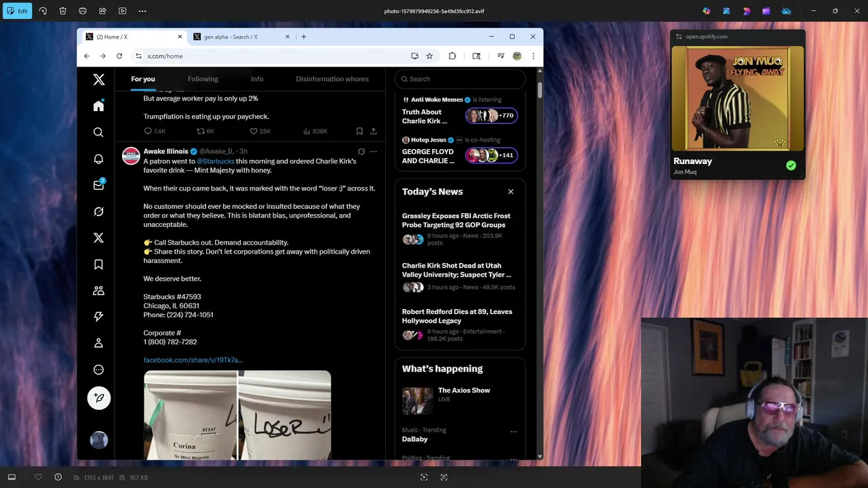This screenshot has width=868, height=488.
Task: Install app icon in address bar
Action: pos(414,56)
